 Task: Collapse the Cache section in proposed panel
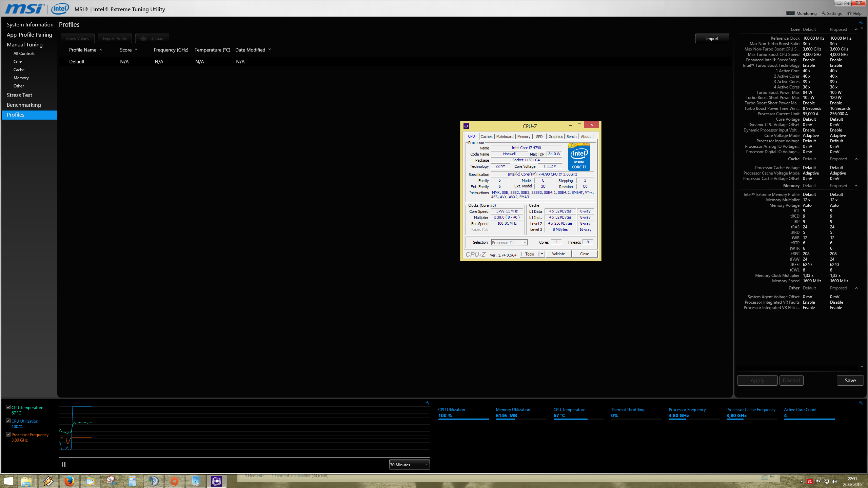pos(856,159)
